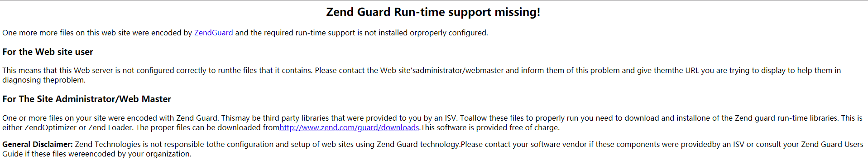Follow the zend.com guard downloads URL

(349, 127)
